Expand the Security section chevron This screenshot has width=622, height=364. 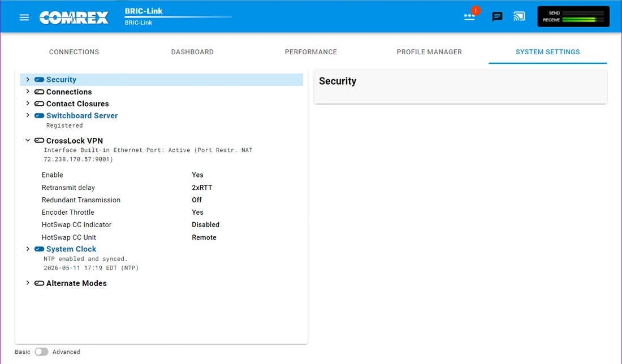[28, 79]
